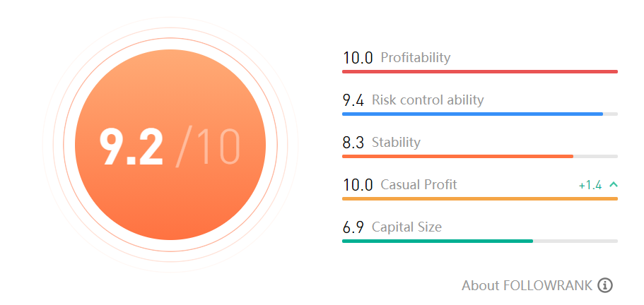Click the info icon beside About FOLLOWRANK
Viewport: 644px width, 305px height.
[x=604, y=285]
